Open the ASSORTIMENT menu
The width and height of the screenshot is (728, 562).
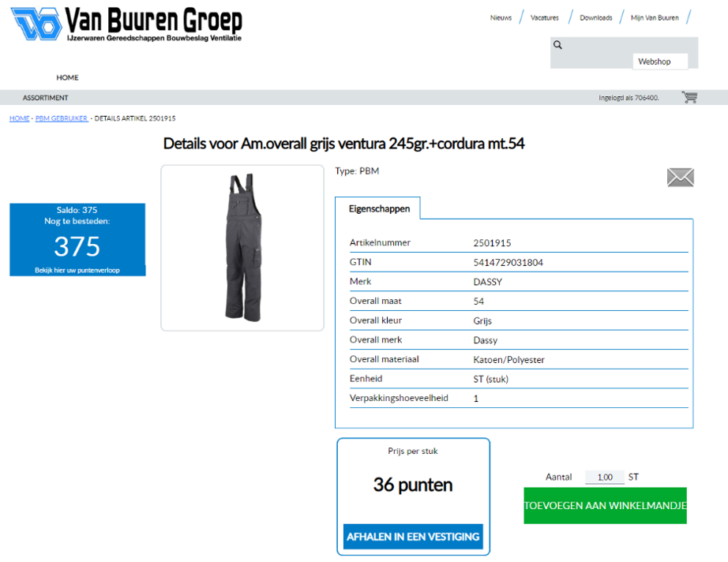pos(46,98)
